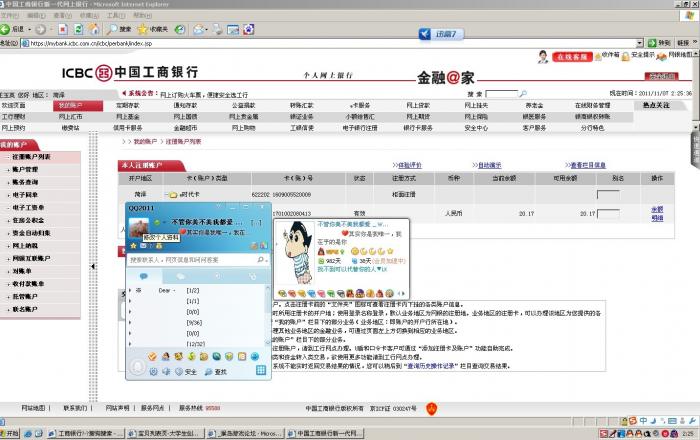The image size is (700, 440).
Task: Click inside the site search input box
Action: click(x=501, y=94)
